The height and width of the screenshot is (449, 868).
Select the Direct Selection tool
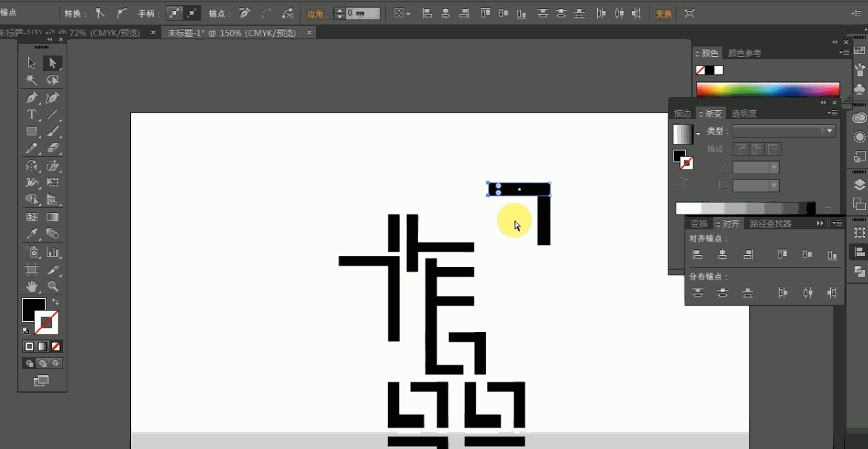tap(53, 64)
